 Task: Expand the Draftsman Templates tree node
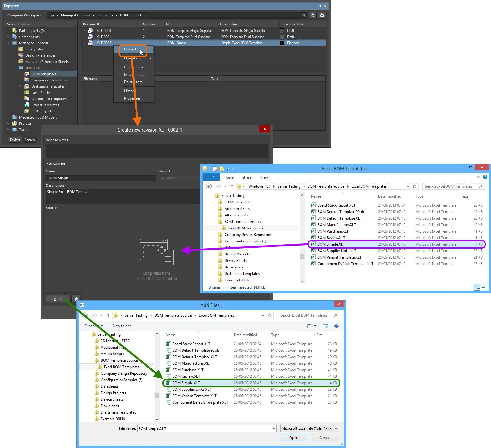[21, 86]
